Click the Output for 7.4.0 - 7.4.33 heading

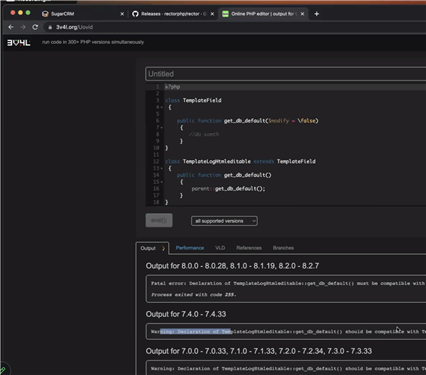coord(186,314)
